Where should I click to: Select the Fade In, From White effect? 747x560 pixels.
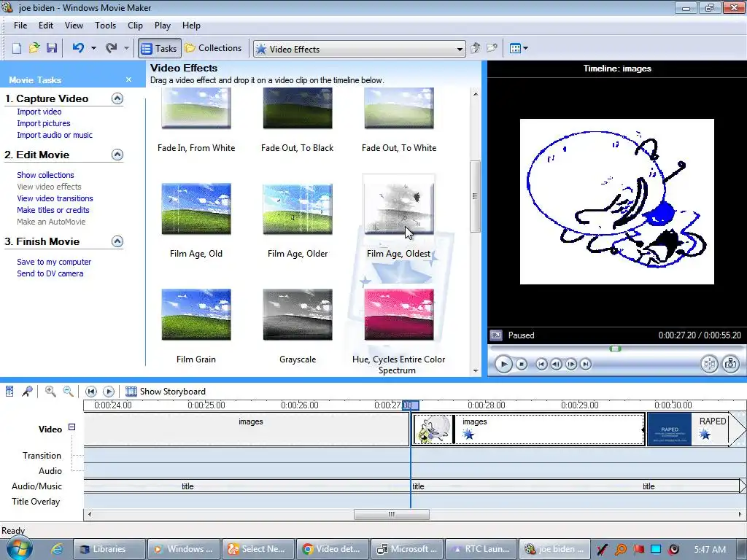196,108
